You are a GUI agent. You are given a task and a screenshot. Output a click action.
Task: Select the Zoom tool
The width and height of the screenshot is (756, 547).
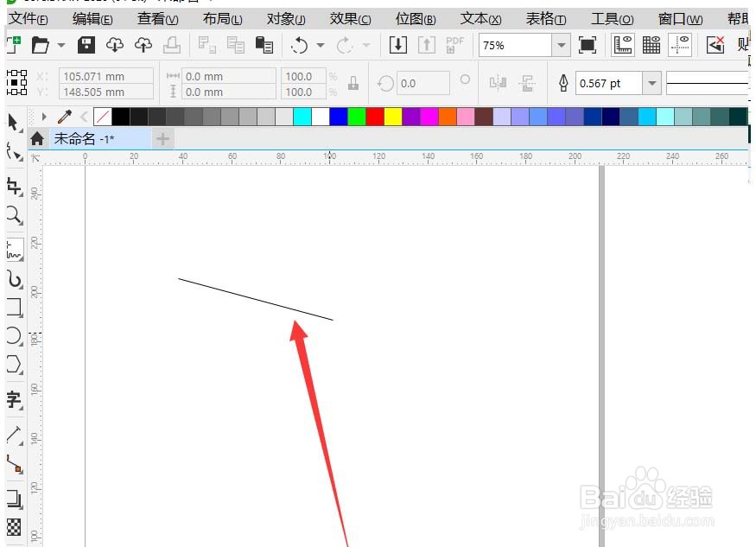pyautogui.click(x=13, y=215)
